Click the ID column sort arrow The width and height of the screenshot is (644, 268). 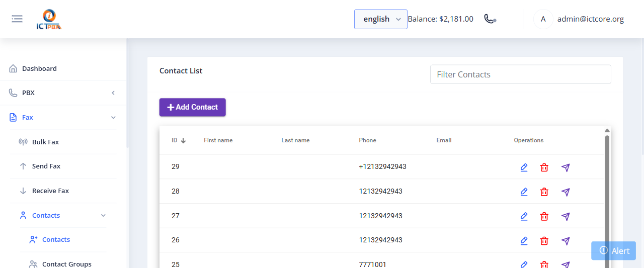183,141
